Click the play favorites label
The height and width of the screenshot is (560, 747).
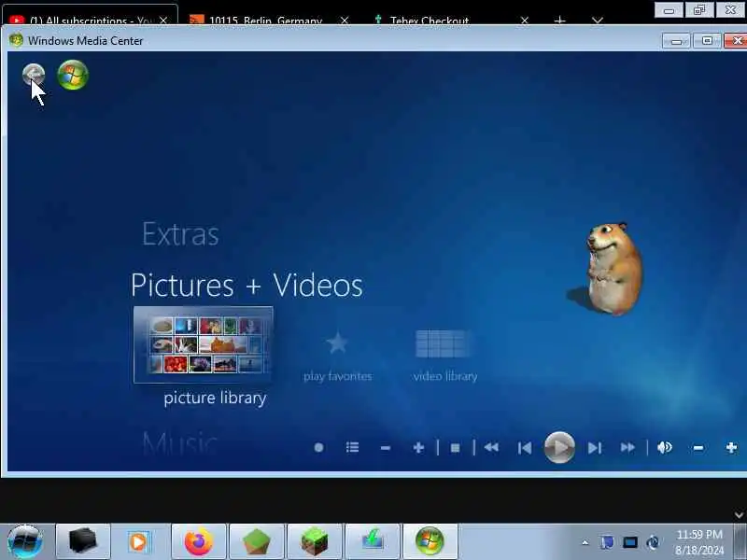tap(337, 376)
